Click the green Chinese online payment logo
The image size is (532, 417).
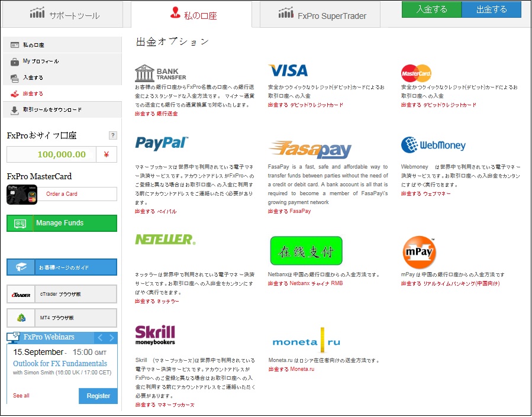pyautogui.click(x=307, y=251)
